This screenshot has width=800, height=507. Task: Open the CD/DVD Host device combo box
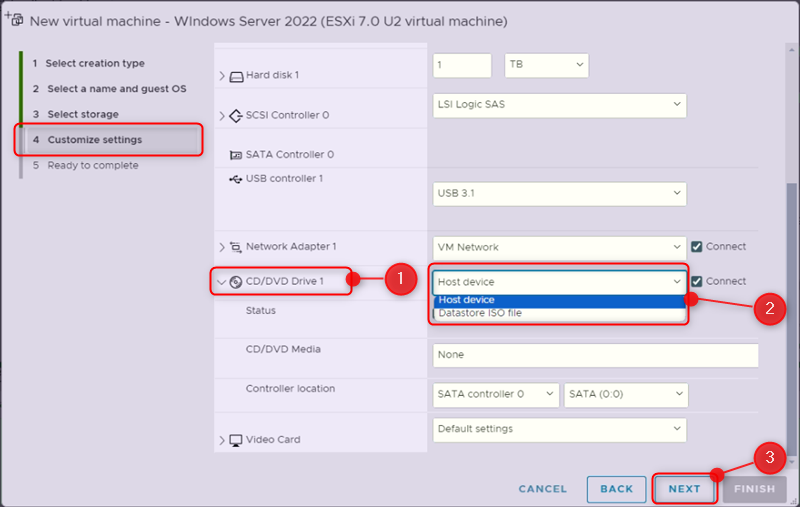point(559,283)
